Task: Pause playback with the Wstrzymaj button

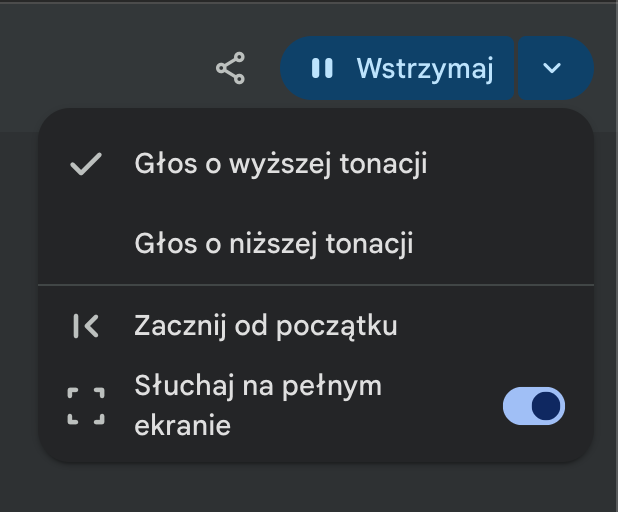Action: (x=397, y=68)
